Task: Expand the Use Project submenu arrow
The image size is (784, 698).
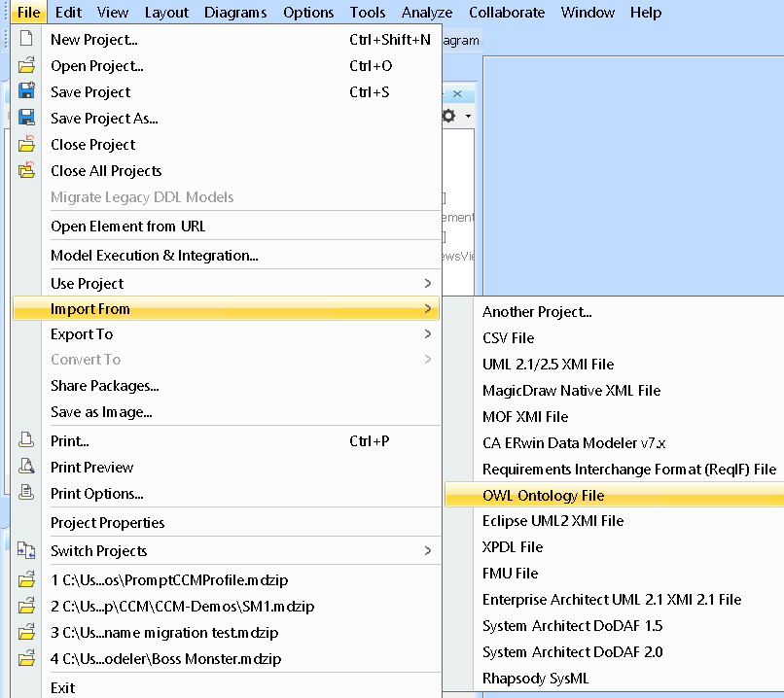Action: coord(428,284)
